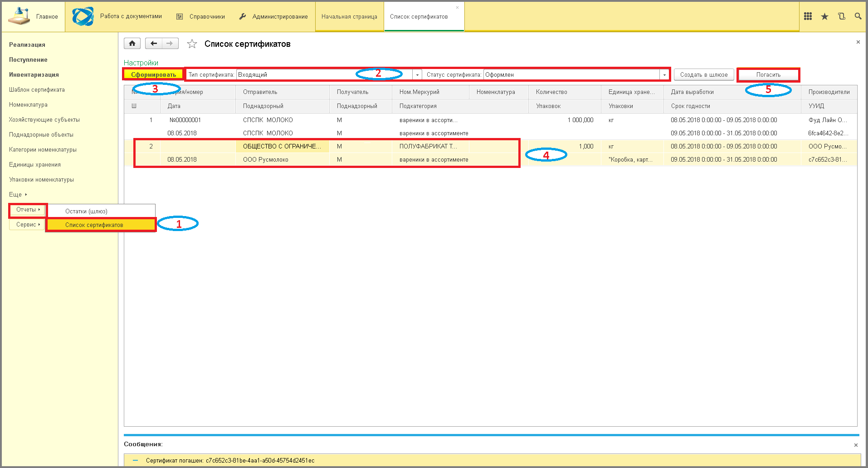The height and width of the screenshot is (468, 868).
Task: Open favorites via top-right star icon
Action: (x=824, y=16)
